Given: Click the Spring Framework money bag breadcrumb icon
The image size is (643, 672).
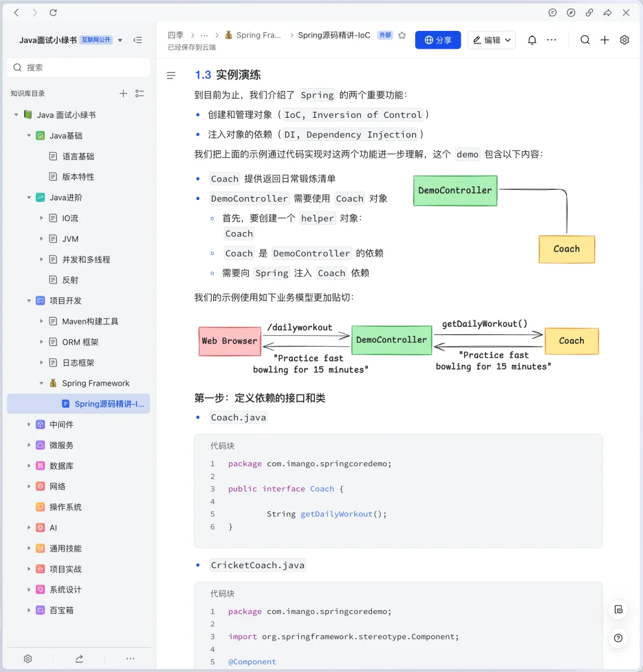Looking at the screenshot, I should pyautogui.click(x=229, y=35).
